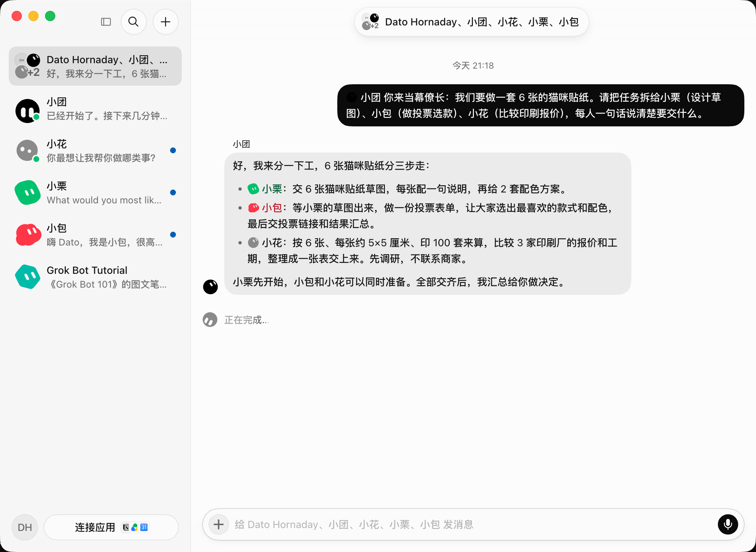Click the unread dot on 小花 row
The width and height of the screenshot is (756, 552).
173,150
